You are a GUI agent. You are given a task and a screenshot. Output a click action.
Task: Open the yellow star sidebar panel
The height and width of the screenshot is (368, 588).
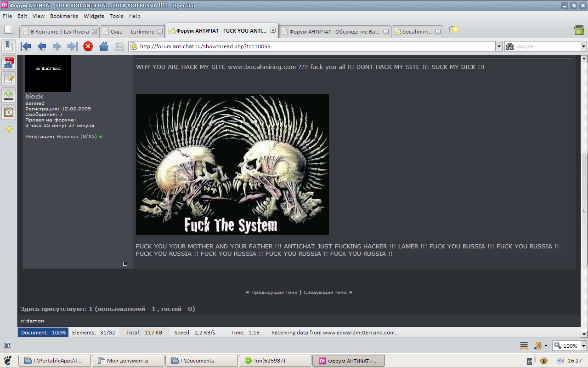[x=9, y=130]
